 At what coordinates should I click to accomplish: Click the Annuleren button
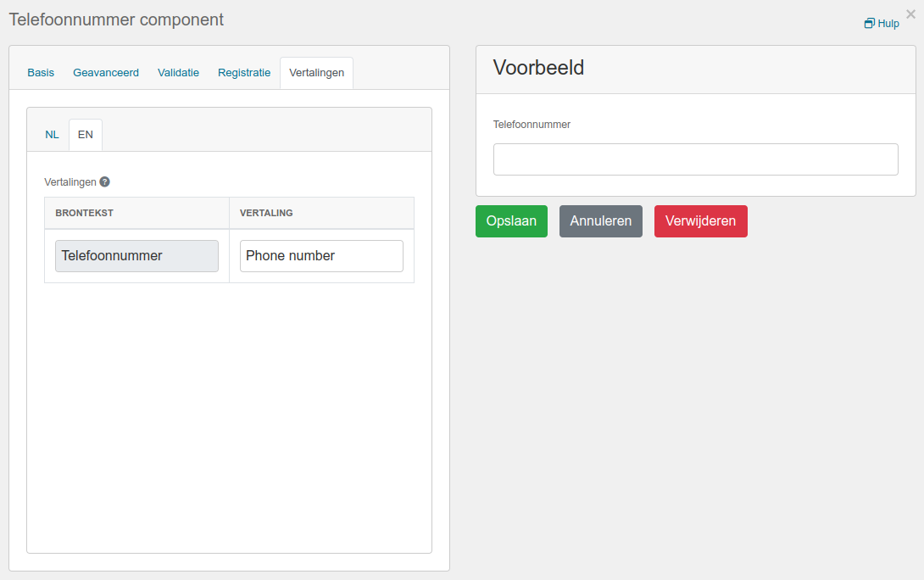click(x=600, y=221)
